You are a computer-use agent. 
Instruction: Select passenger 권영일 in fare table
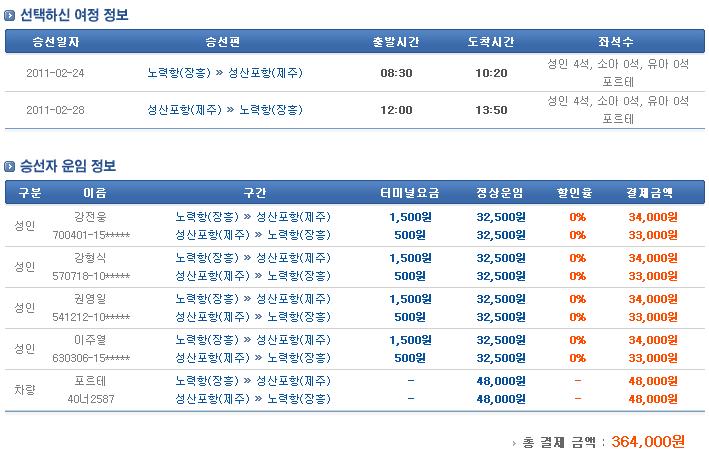tap(90, 299)
